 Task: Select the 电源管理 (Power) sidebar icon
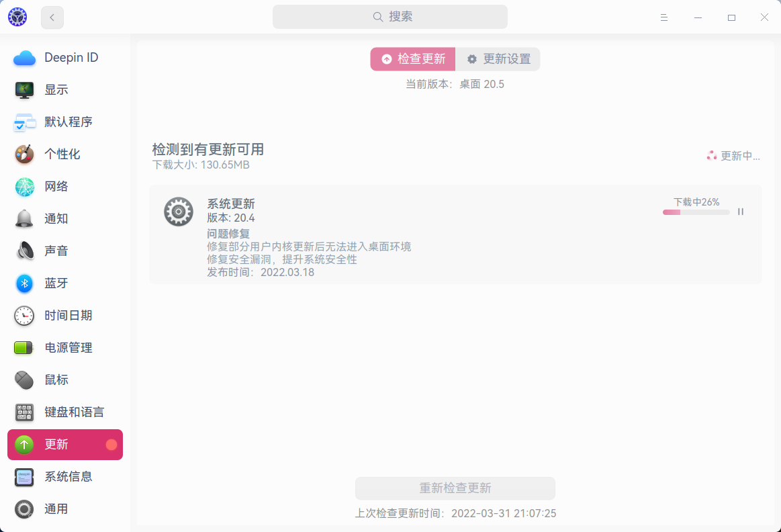tap(24, 347)
